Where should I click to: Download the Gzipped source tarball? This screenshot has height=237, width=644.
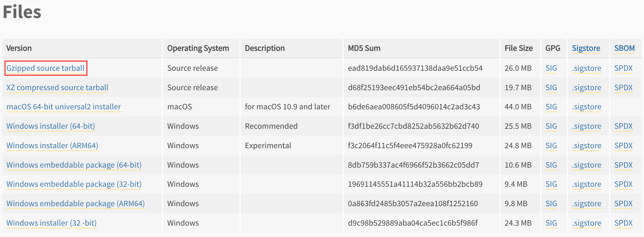45,68
